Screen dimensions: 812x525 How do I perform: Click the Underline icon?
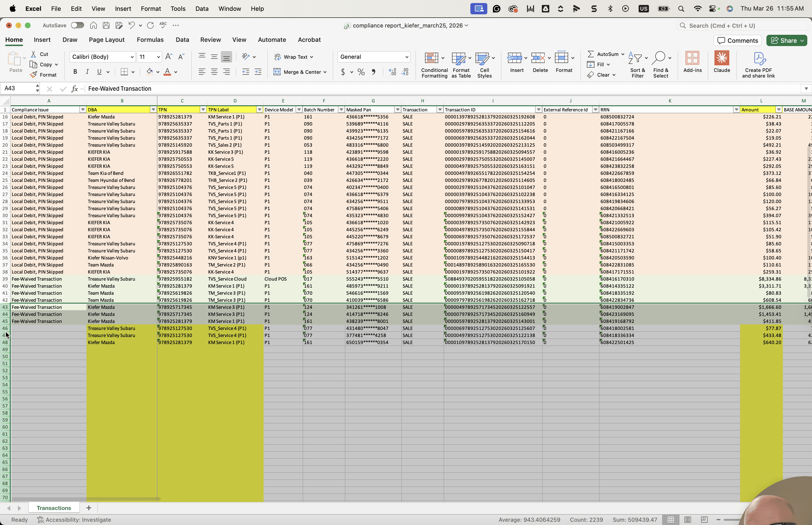point(99,72)
